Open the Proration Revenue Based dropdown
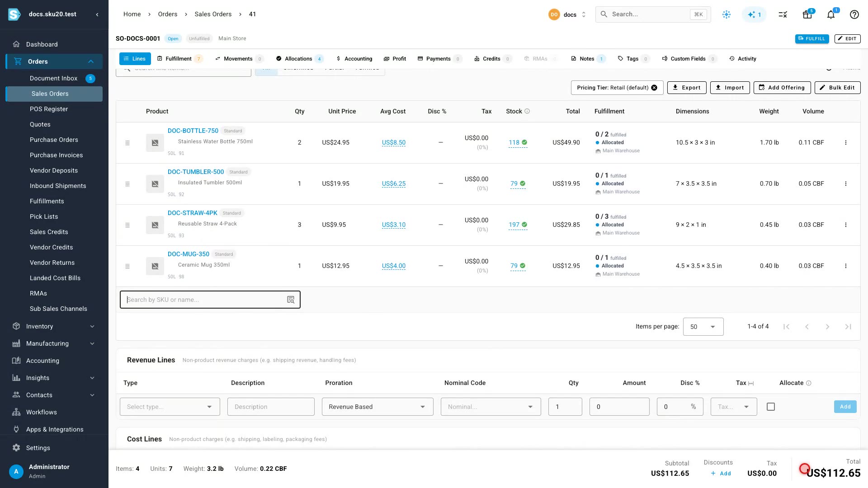The height and width of the screenshot is (488, 868). pos(377,407)
